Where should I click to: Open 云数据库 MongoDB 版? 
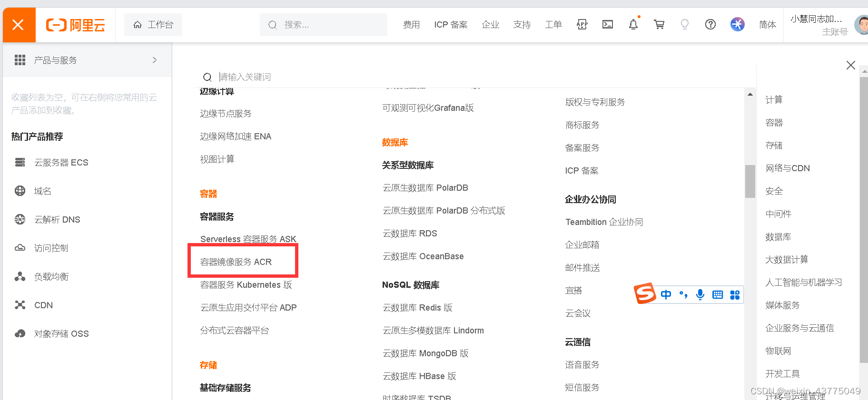(425, 353)
